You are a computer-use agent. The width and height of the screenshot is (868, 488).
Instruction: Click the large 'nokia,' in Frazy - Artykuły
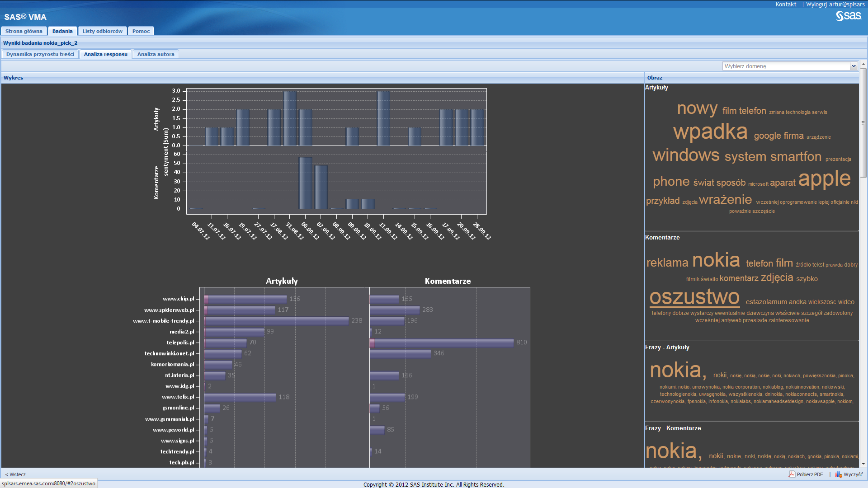pyautogui.click(x=678, y=370)
